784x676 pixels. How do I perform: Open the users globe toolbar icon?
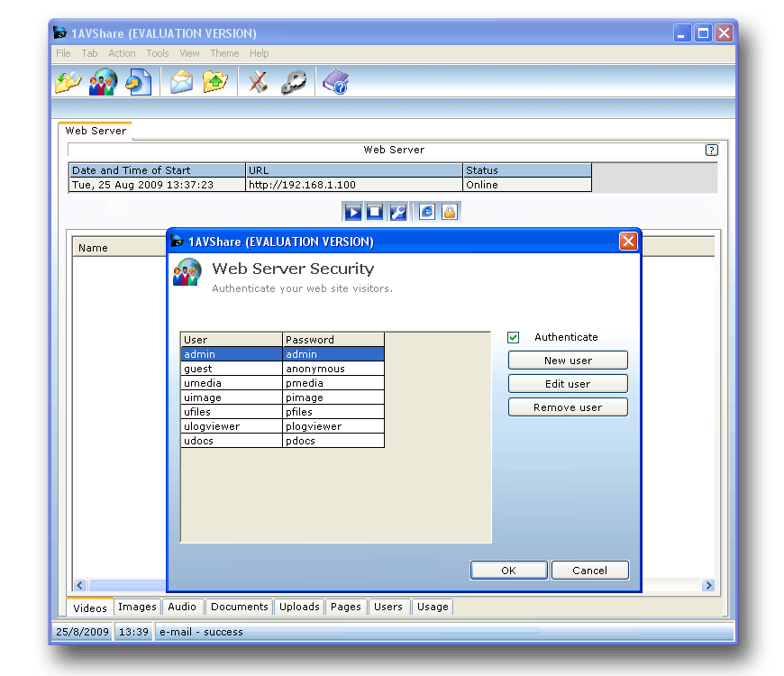[103, 81]
